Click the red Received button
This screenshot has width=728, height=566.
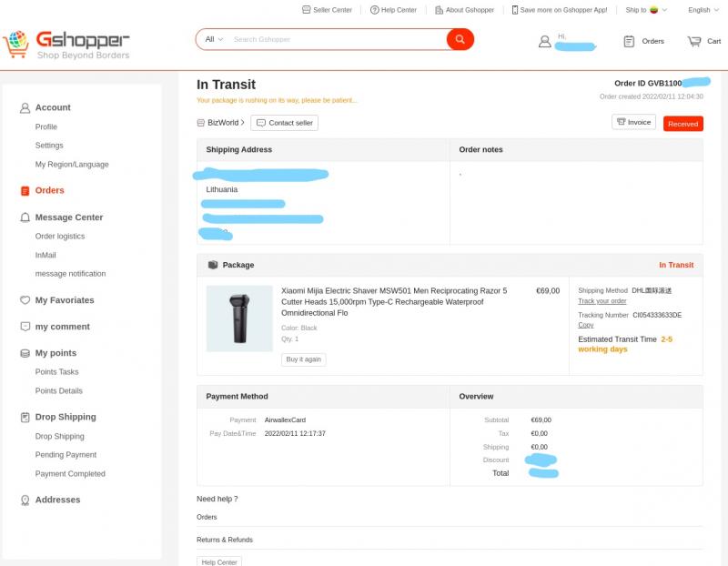(x=683, y=124)
